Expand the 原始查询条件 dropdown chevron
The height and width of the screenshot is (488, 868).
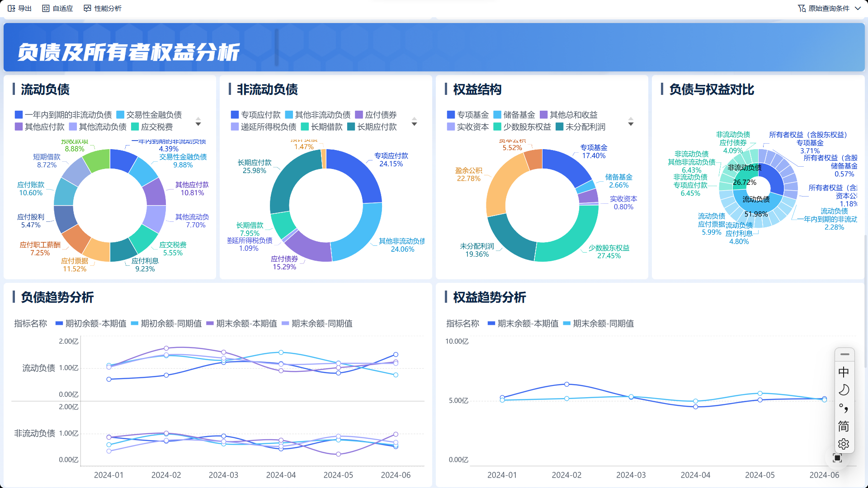[858, 8]
